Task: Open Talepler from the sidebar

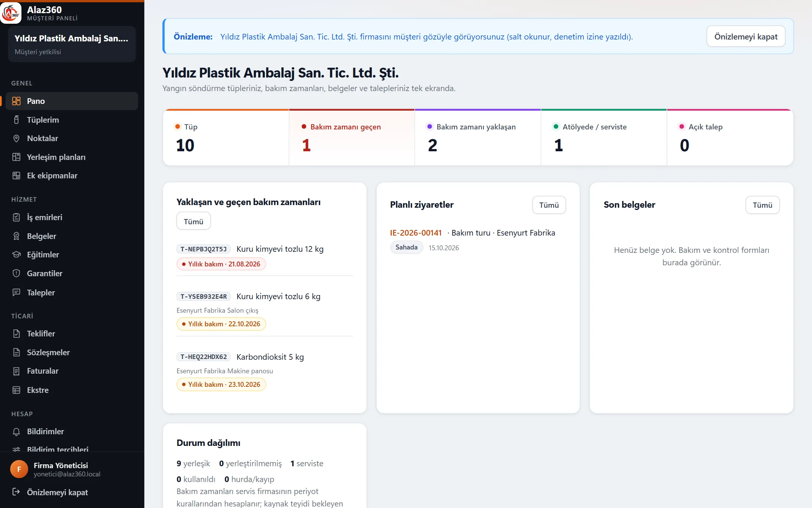Action: [x=72, y=292]
